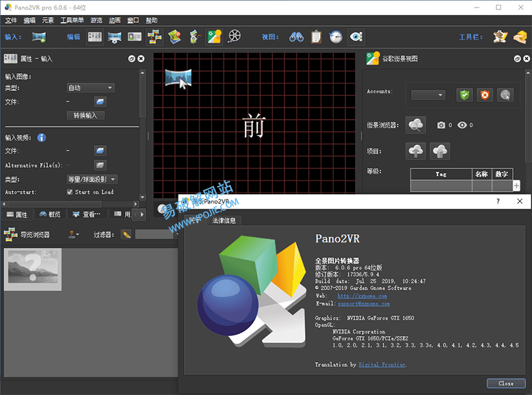The height and width of the screenshot is (395, 532).
Task: Click the 数字 column header
Action: 502,175
